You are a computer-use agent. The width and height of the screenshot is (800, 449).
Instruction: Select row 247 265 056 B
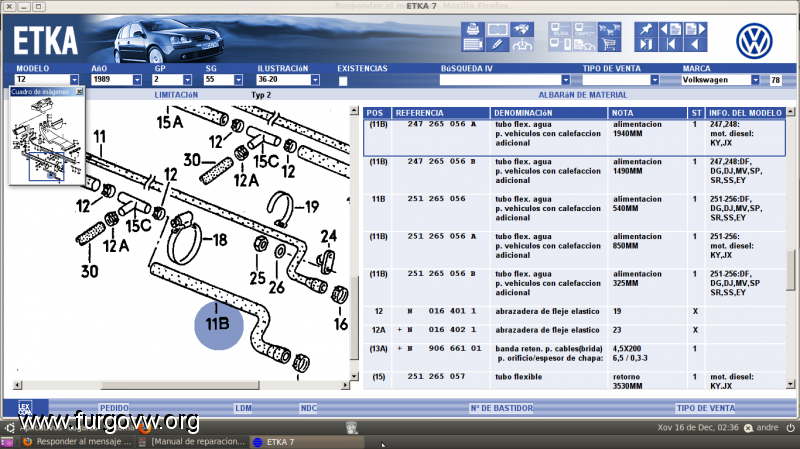pos(574,175)
